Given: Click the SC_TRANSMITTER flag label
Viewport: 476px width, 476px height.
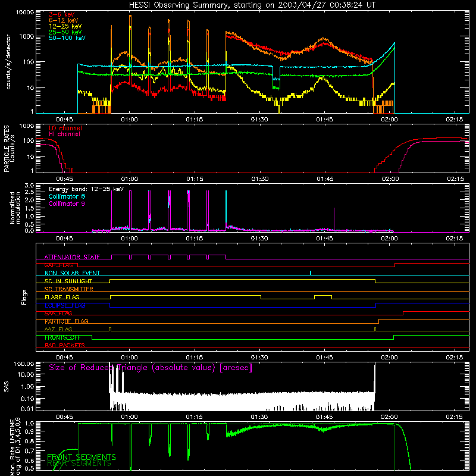Looking at the screenshot, I should pos(69,289).
